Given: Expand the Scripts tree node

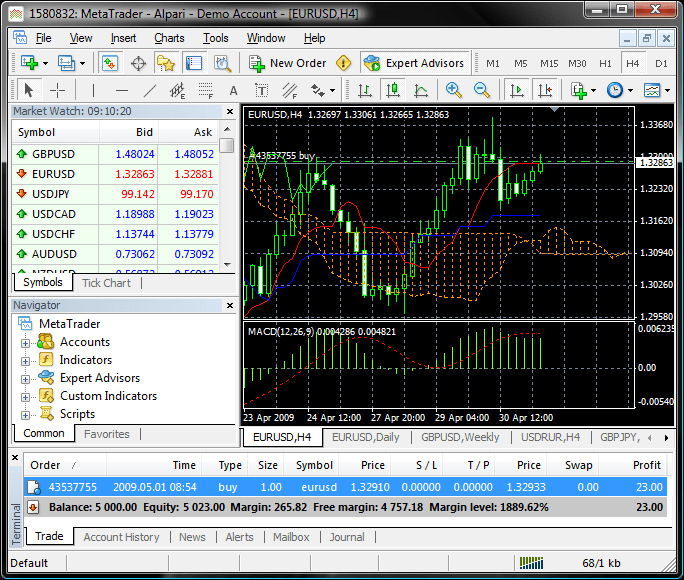Looking at the screenshot, I should pos(25,415).
